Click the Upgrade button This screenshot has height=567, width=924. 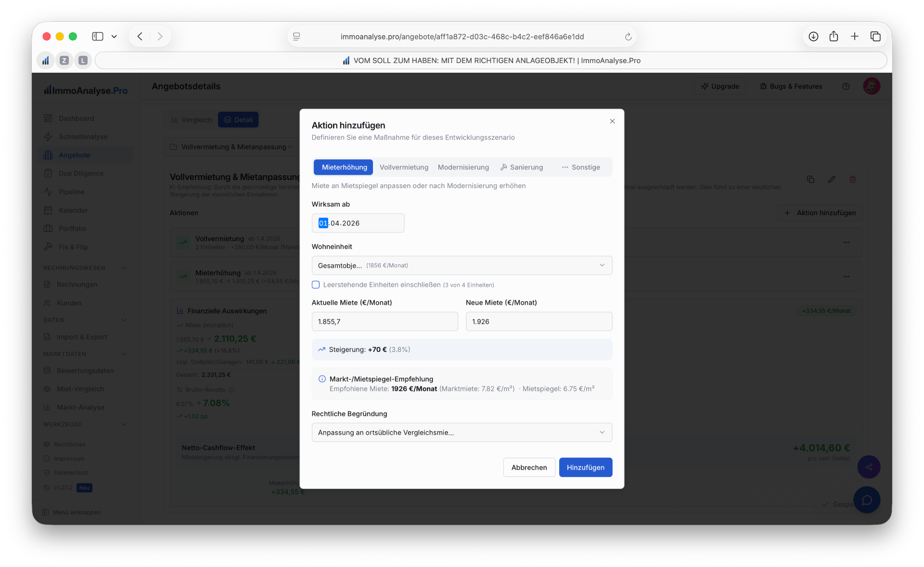(720, 86)
